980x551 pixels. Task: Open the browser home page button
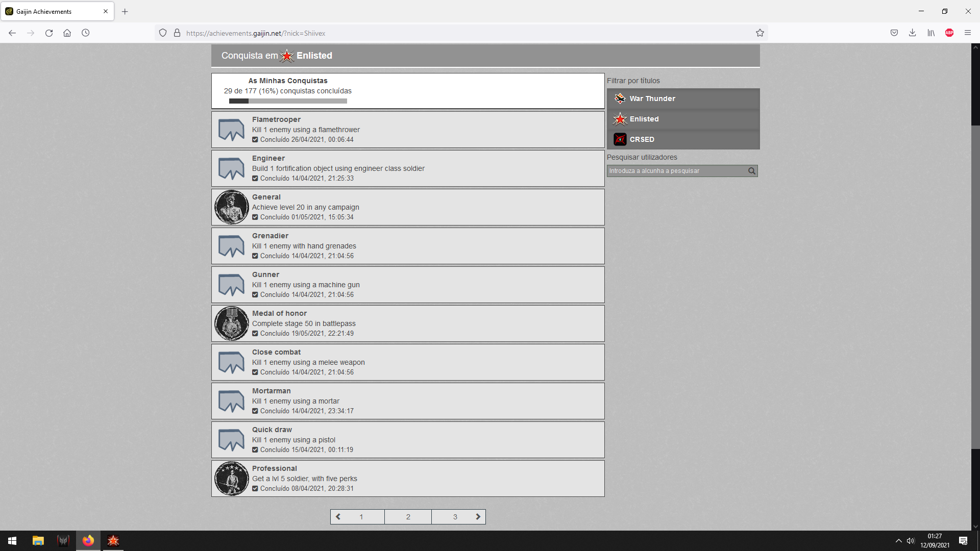coord(67,33)
